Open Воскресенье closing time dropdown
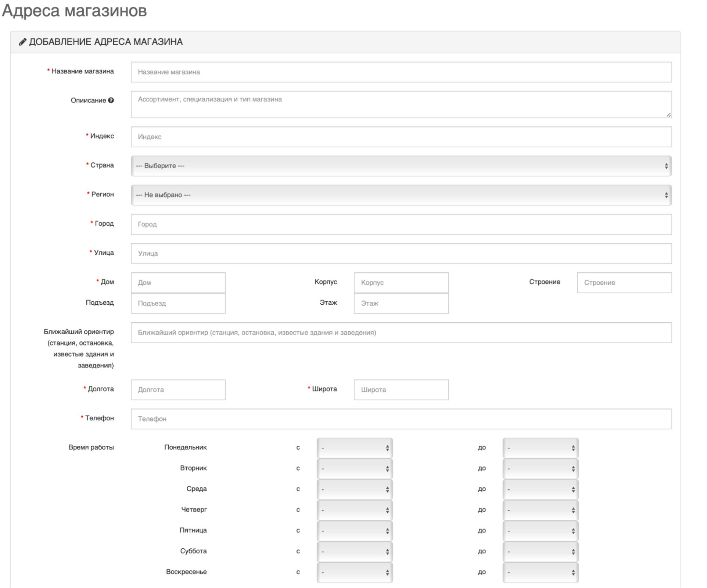The height and width of the screenshot is (588, 707). 541,572
